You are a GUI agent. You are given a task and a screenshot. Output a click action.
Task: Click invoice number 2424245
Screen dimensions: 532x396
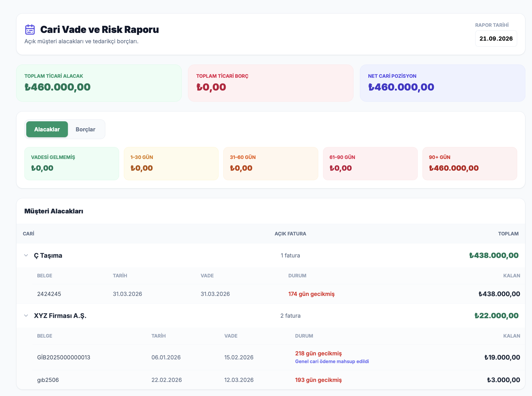[49, 294]
